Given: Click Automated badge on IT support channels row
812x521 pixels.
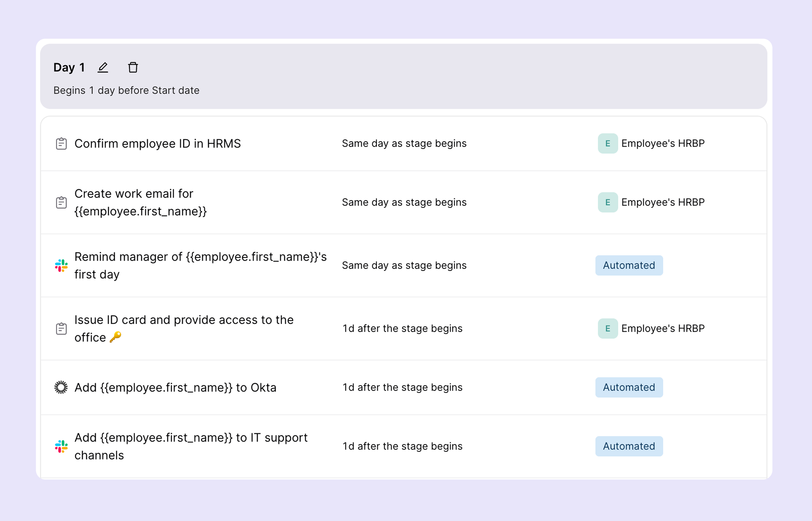Looking at the screenshot, I should point(629,446).
